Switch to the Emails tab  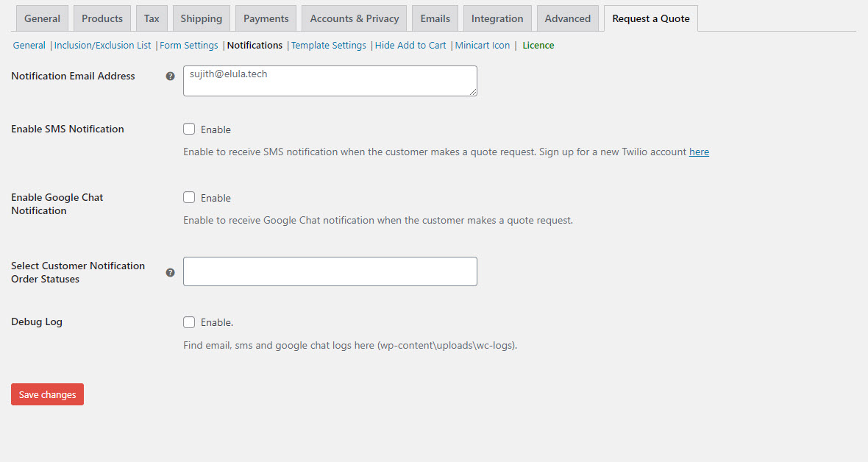coord(435,18)
